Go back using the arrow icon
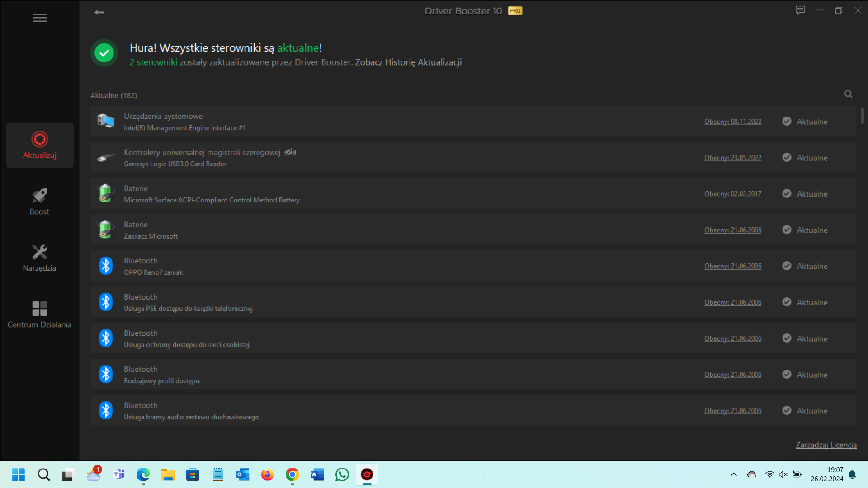The image size is (868, 488). (x=99, y=12)
